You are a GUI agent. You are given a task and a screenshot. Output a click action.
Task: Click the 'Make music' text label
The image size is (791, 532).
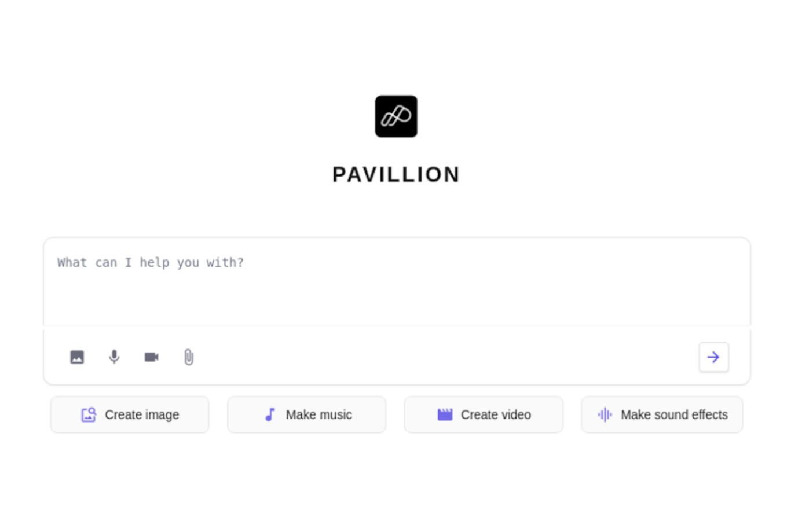tap(318, 414)
